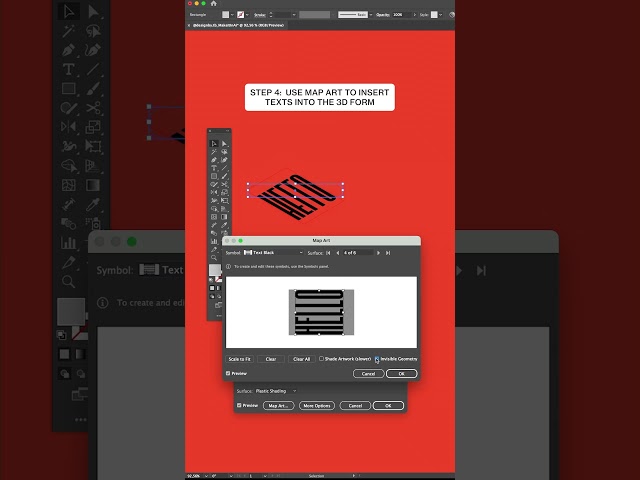Open the stroke weight dropdown
The width and height of the screenshot is (640, 480).
293,15
